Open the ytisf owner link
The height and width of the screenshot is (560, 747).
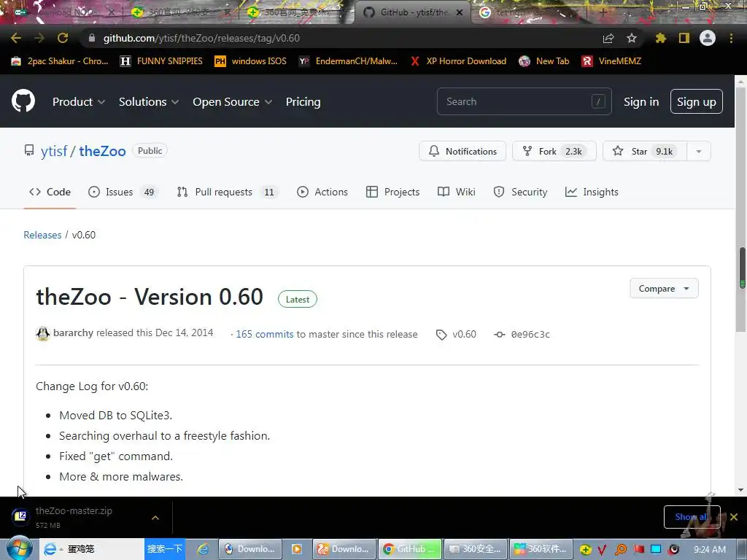point(54,151)
